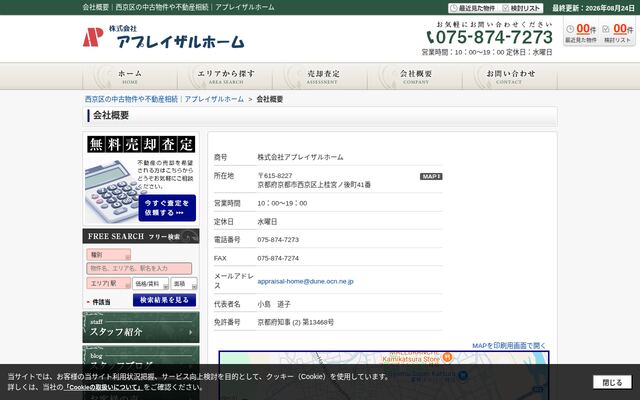Click the 無料売却査定 banner heading
640x400 pixels.
[x=141, y=144]
